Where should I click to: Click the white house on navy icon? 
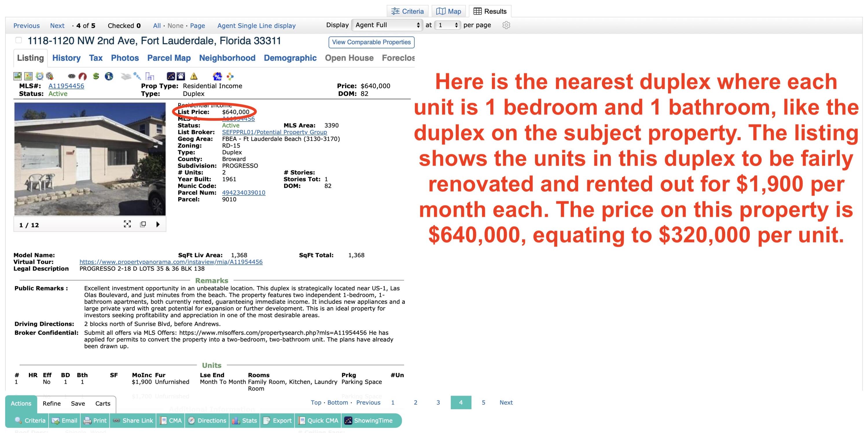pos(181,76)
